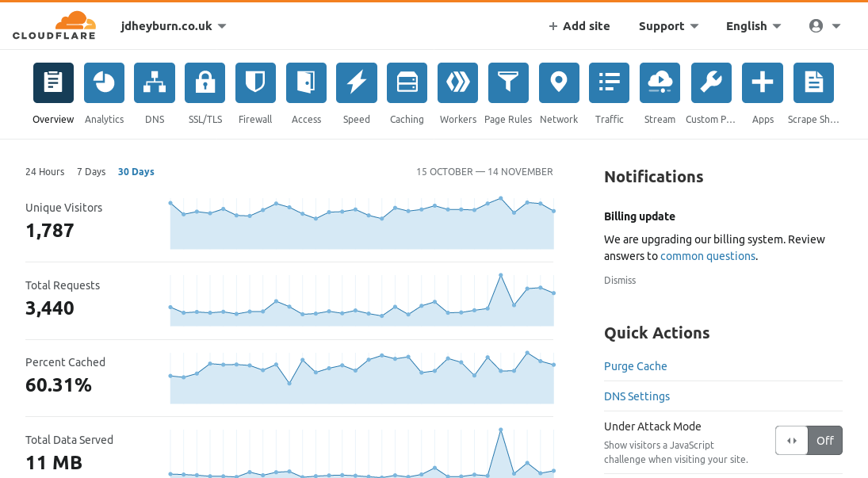
Task: Open the Analytics pie chart icon
Action: point(104,83)
